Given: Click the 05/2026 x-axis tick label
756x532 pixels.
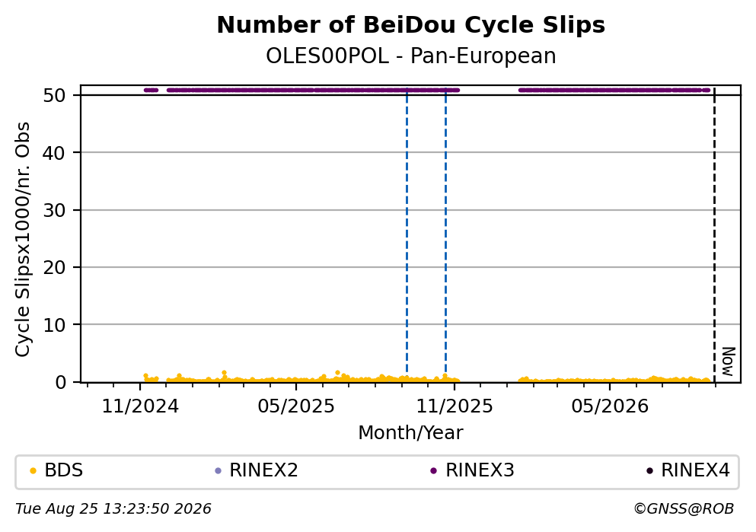Looking at the screenshot, I should 610,406.
